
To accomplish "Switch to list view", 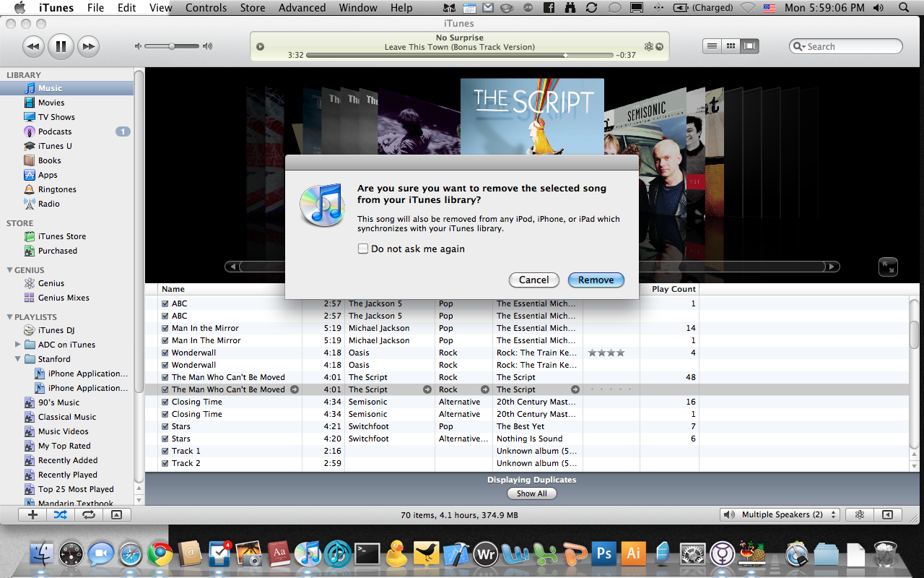I will pyautogui.click(x=712, y=46).
